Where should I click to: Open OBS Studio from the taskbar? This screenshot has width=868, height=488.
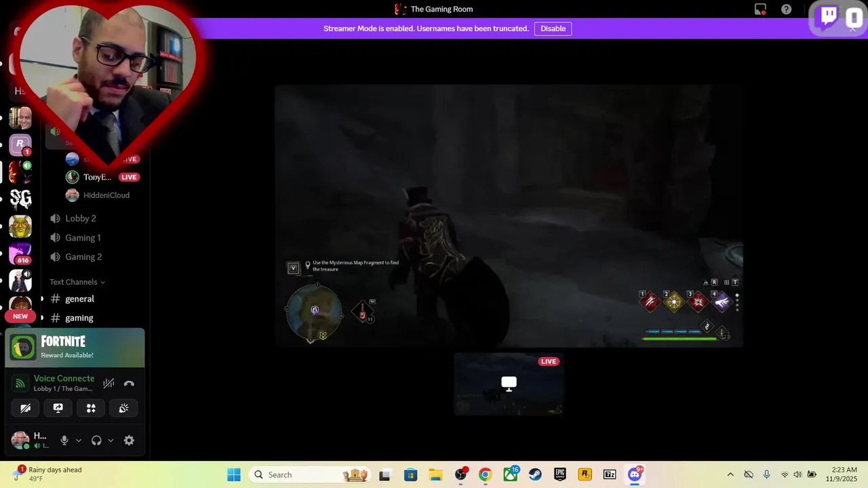click(x=460, y=474)
